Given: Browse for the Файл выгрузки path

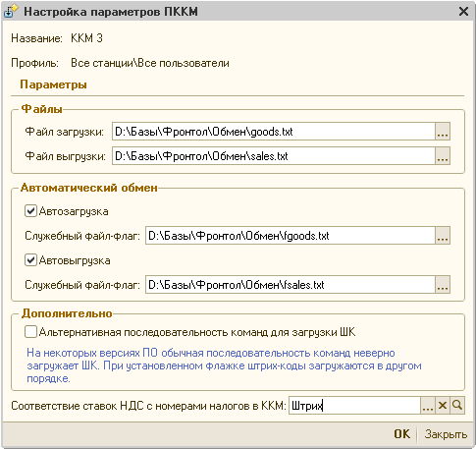Looking at the screenshot, I should tap(443, 156).
